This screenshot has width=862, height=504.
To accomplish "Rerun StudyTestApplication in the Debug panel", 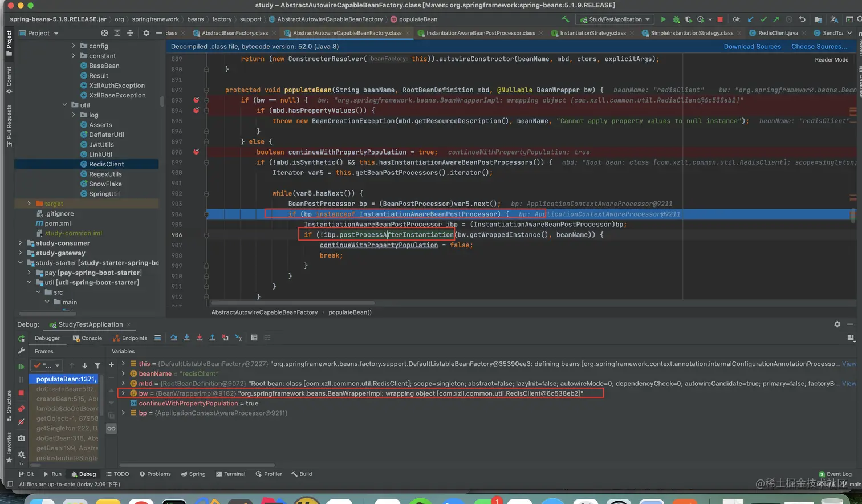I will (x=21, y=338).
